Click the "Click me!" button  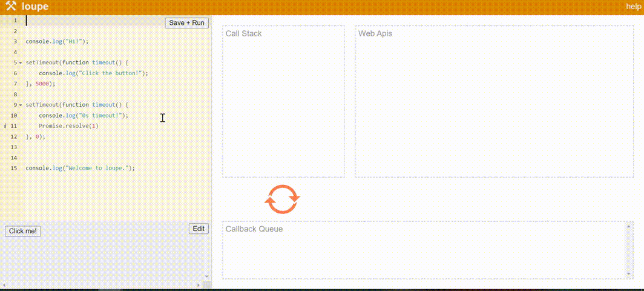pyautogui.click(x=22, y=232)
